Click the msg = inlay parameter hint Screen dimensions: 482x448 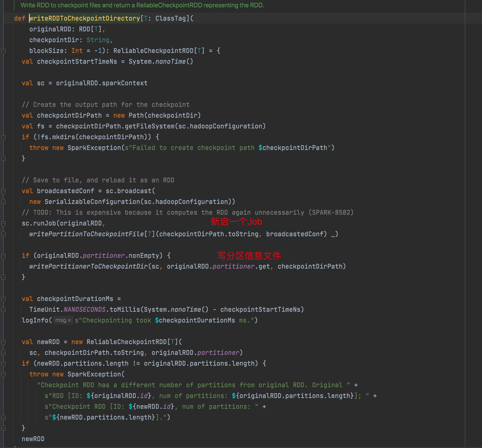point(63,320)
